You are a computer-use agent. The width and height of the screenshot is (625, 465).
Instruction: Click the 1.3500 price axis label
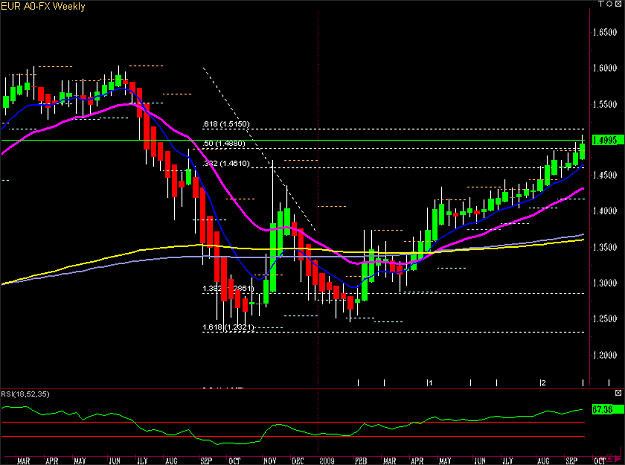coord(605,247)
